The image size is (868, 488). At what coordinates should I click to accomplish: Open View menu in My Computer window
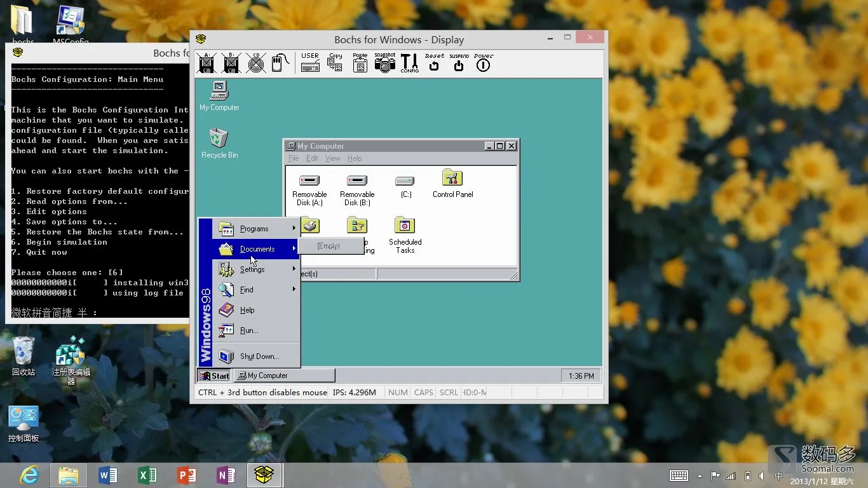click(333, 158)
